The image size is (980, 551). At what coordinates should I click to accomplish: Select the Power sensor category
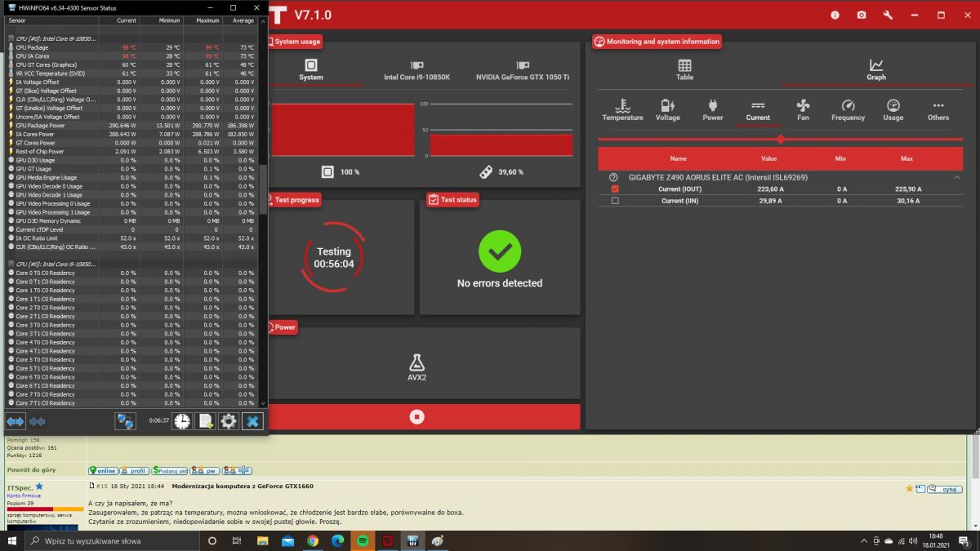pyautogui.click(x=713, y=110)
